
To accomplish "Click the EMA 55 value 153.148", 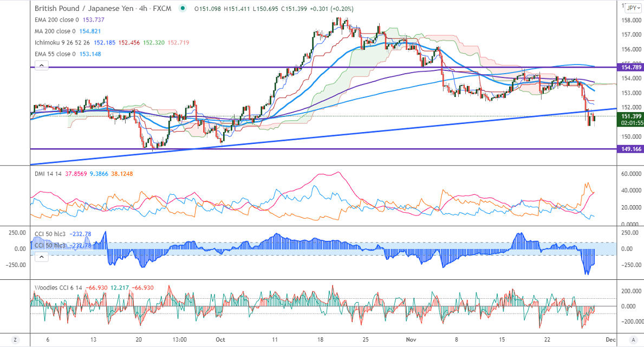I will (90, 54).
